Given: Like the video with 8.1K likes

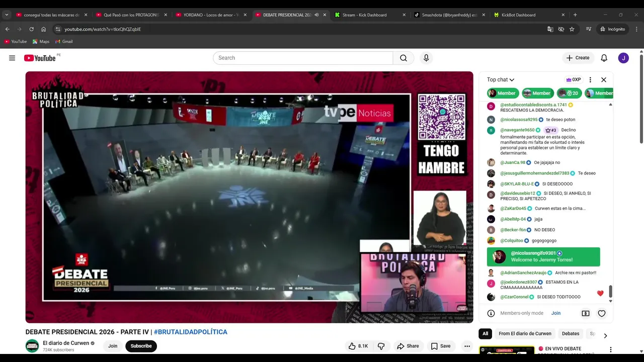Looking at the screenshot, I should (358, 346).
